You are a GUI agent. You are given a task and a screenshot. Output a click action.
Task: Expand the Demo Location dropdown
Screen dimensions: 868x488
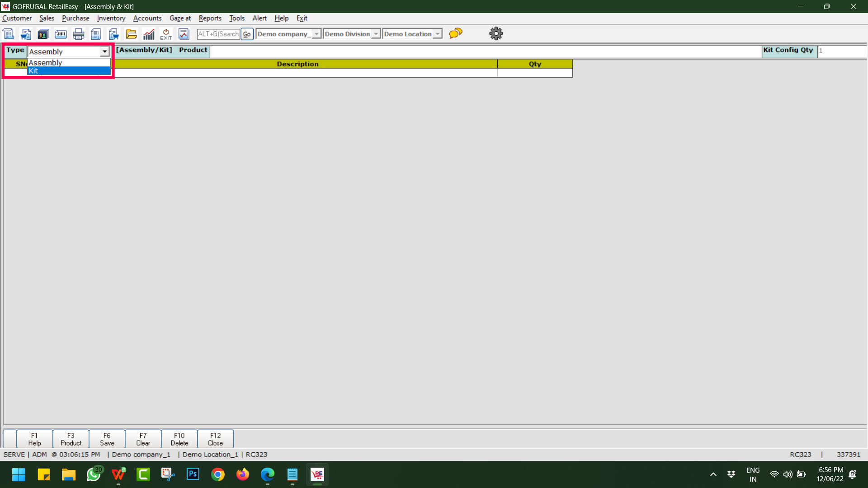(x=437, y=34)
